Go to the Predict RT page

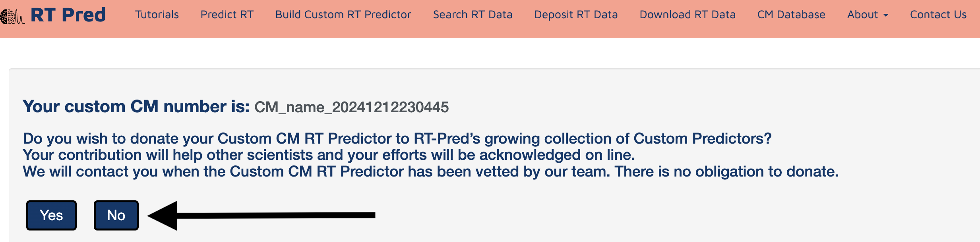(x=227, y=15)
